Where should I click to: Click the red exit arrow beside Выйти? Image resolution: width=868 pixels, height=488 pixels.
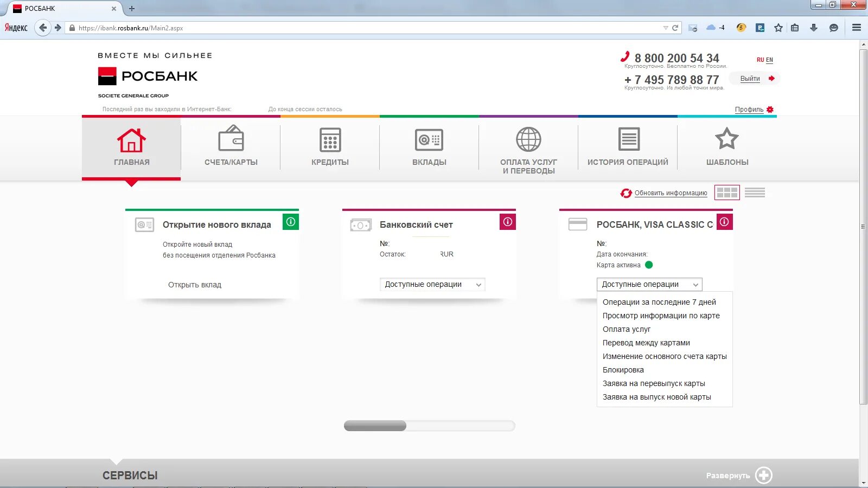point(771,79)
